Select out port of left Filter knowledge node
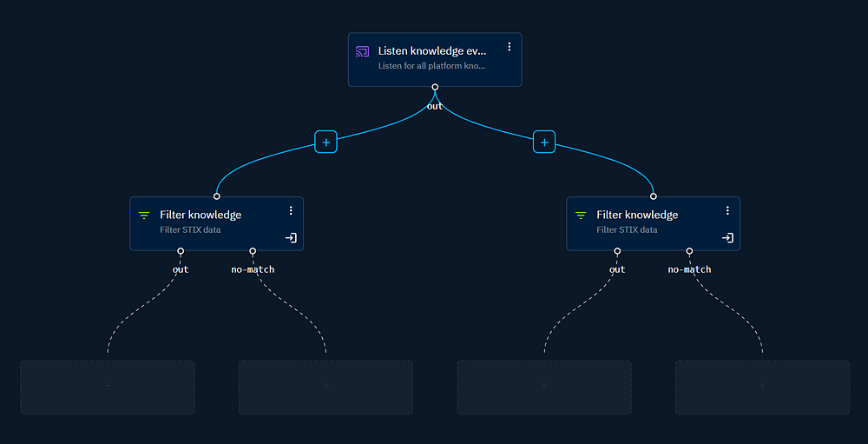 [181, 251]
